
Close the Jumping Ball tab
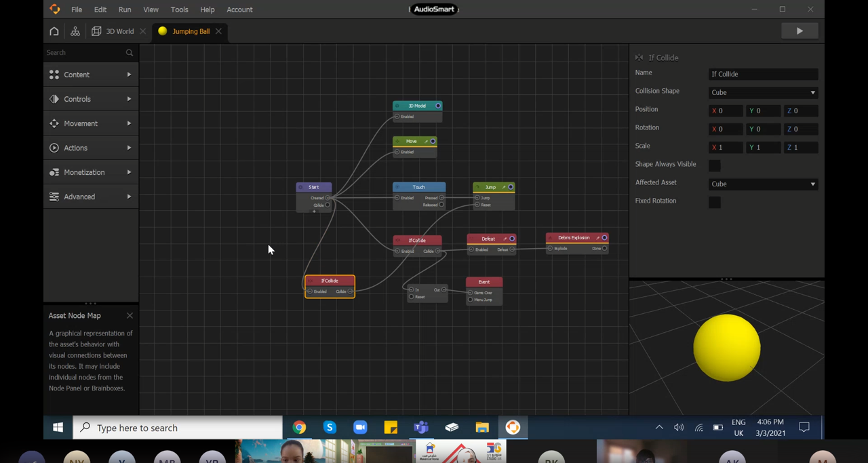(218, 31)
